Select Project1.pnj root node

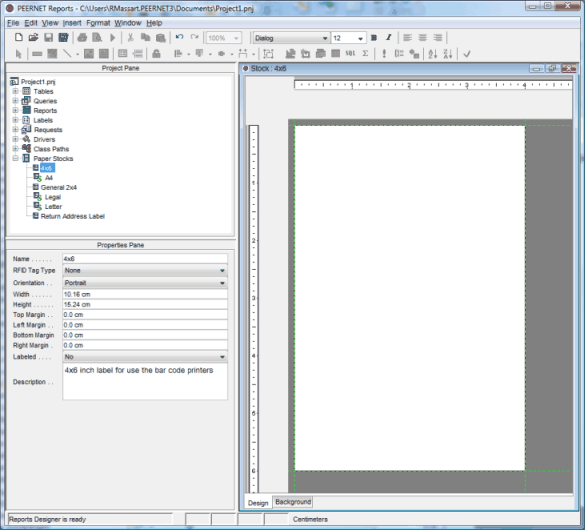[x=38, y=82]
